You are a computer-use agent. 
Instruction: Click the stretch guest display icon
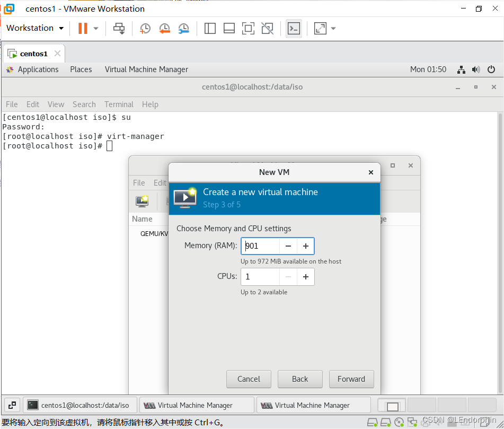click(320, 28)
